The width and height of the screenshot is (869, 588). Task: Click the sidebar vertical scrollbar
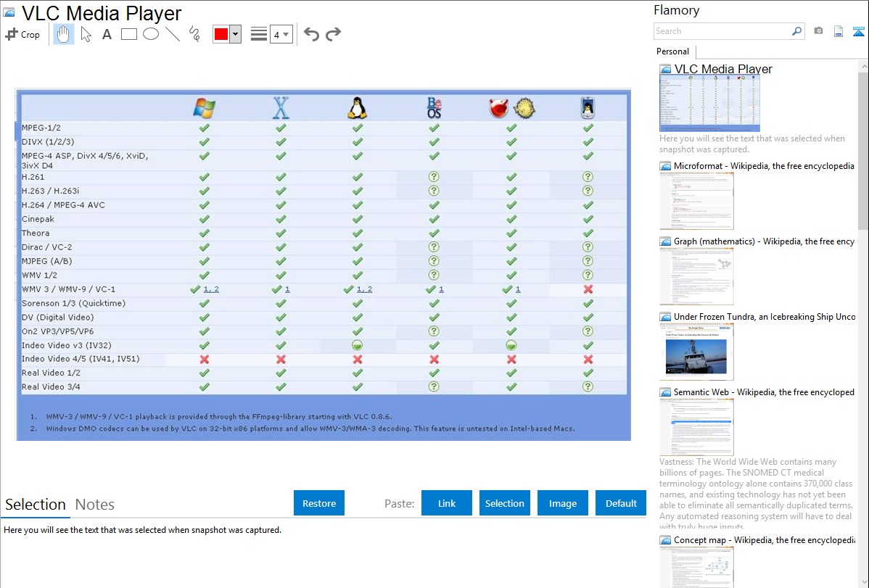pos(863,149)
